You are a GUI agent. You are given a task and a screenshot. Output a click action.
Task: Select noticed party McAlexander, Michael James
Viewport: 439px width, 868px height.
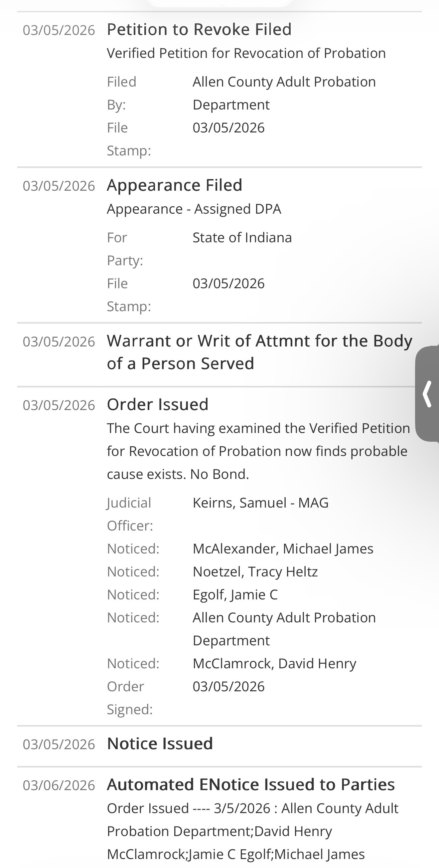[x=283, y=548]
